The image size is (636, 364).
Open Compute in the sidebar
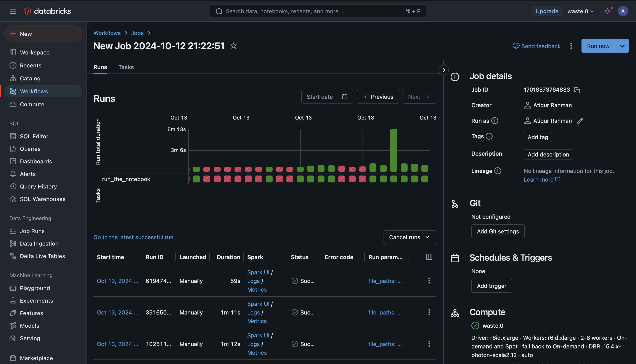click(43, 104)
